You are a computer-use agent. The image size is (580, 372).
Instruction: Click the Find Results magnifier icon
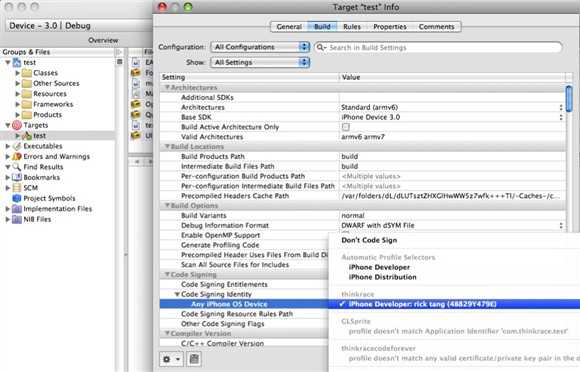[x=17, y=167]
